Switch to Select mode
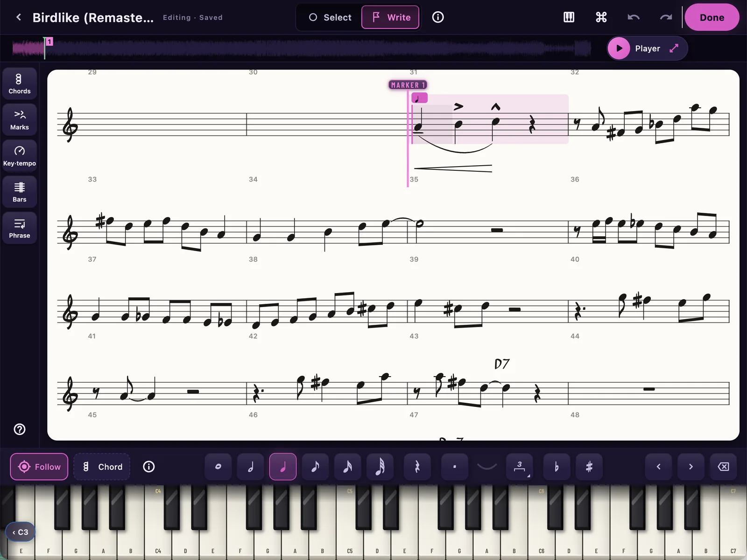This screenshot has height=560, width=747. tap(330, 17)
